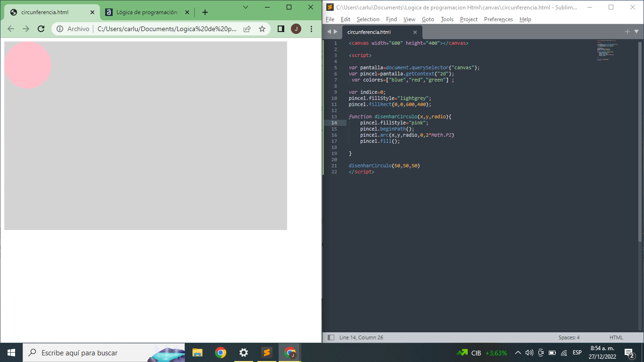Open Sublime Edit menu

346,19
